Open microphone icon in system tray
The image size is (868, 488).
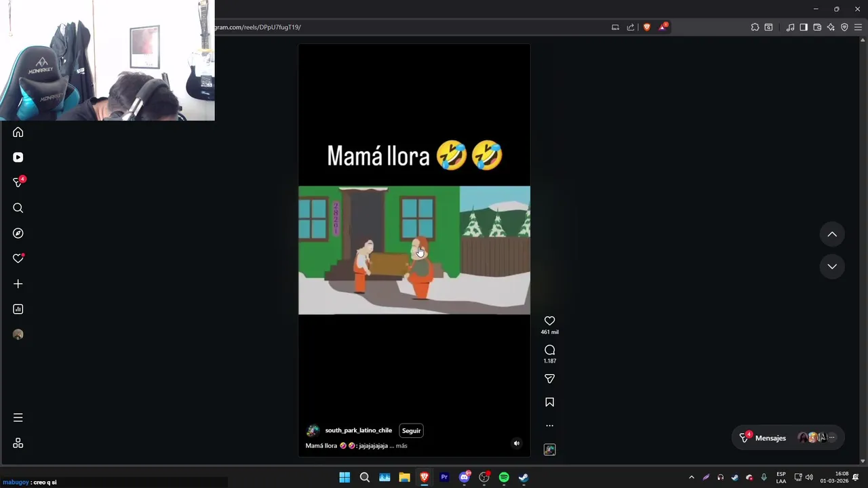(x=764, y=477)
